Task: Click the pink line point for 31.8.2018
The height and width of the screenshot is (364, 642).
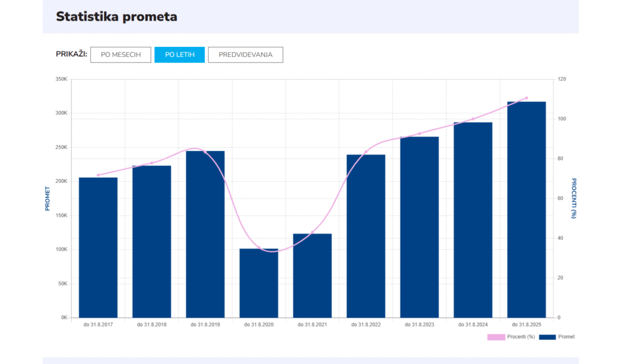Action: (152, 163)
